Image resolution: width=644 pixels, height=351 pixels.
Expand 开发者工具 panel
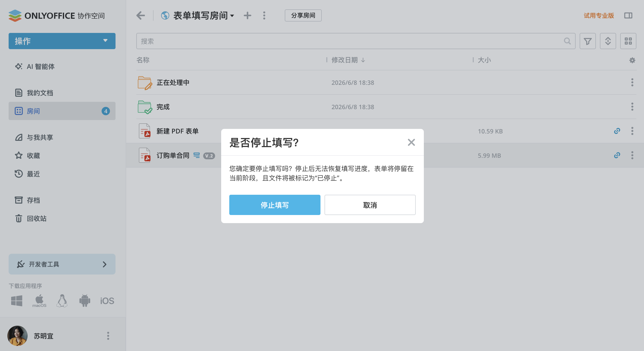pyautogui.click(x=62, y=264)
